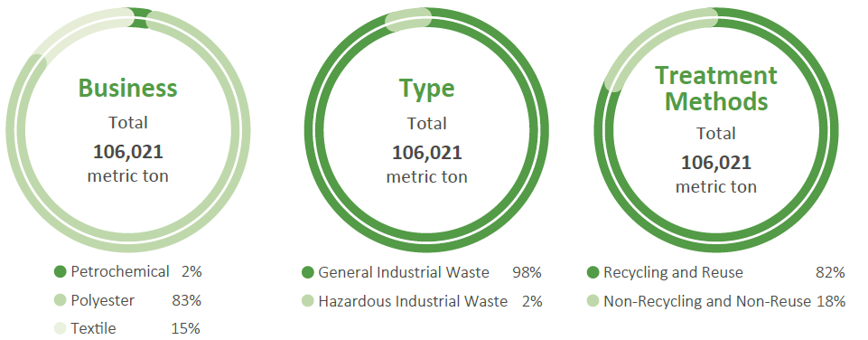868x340 pixels.
Task: Click the Textile legend dot
Action: pyautogui.click(x=61, y=328)
